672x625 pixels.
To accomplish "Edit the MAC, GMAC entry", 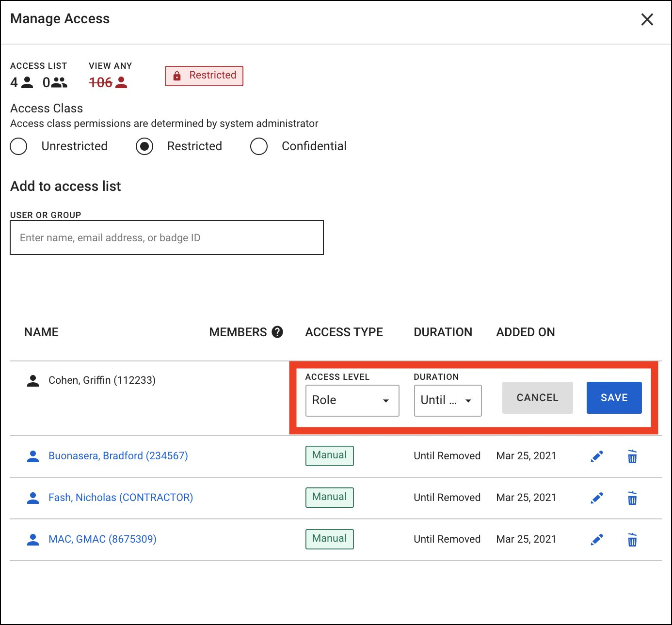I will point(597,539).
